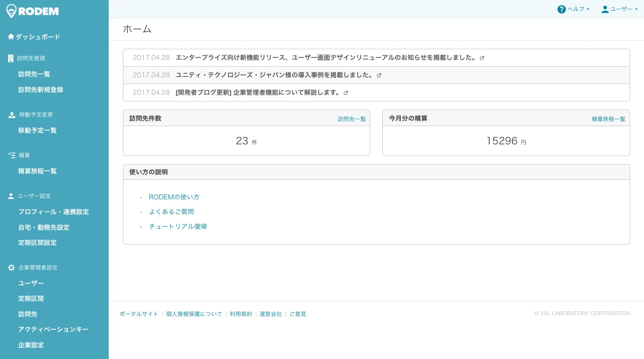This screenshot has width=644, height=359.
Task: Click the RODEM logo in the sidebar
Action: [32, 11]
